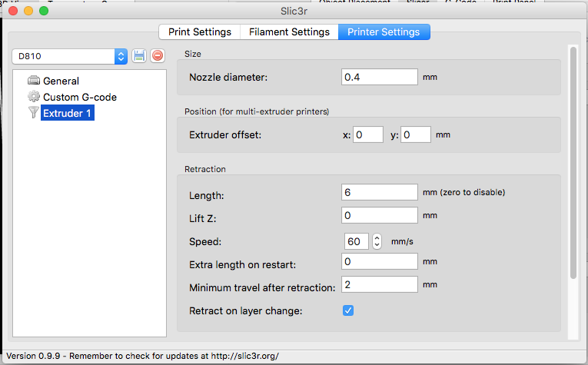The width and height of the screenshot is (588, 365).
Task: Select Custom G-code in the sidebar
Action: [x=80, y=97]
